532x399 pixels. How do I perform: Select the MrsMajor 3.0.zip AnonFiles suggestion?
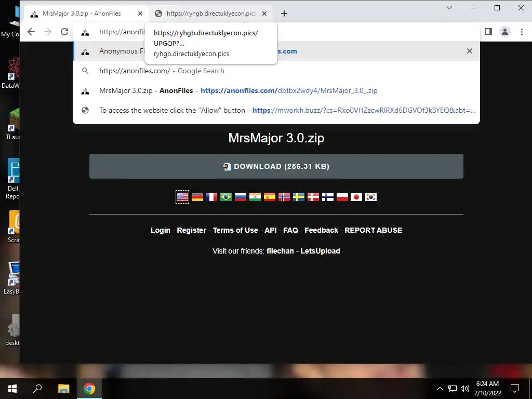276,90
